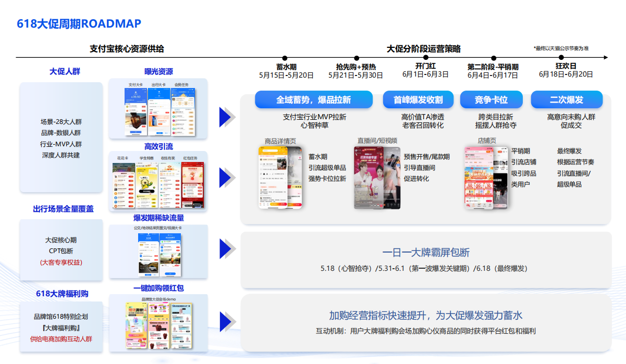Select the 开门红 timeline dot
This screenshot has height=364, width=626.
pyautogui.click(x=425, y=58)
